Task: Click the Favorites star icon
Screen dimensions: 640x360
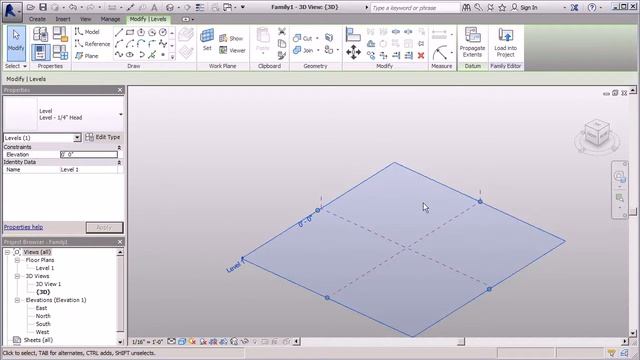Action: click(x=502, y=7)
